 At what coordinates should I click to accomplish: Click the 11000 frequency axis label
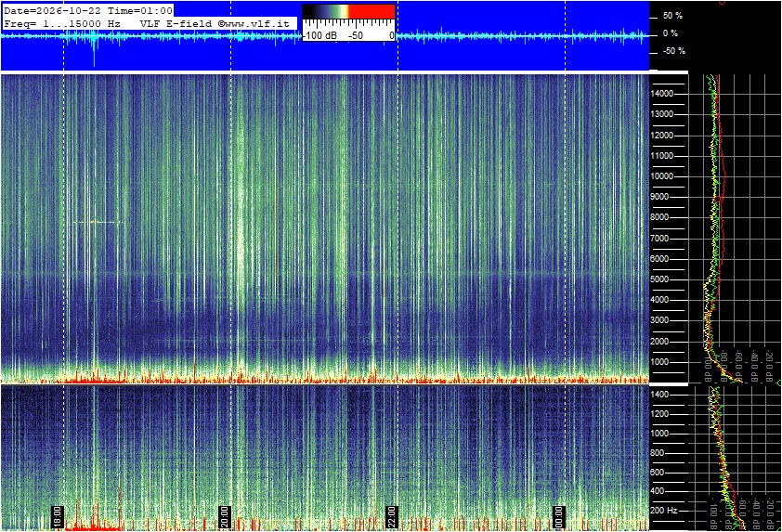(662, 156)
